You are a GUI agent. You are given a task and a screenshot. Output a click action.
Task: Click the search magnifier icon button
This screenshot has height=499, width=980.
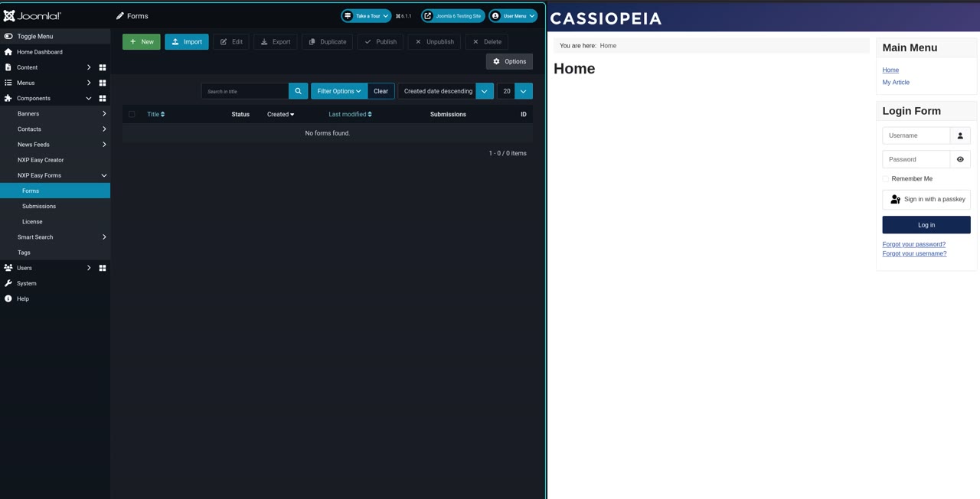tap(298, 91)
